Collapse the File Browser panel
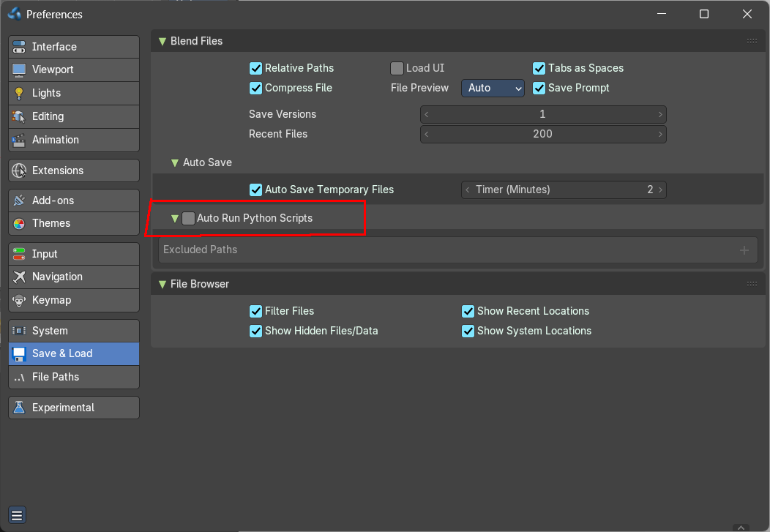The height and width of the screenshot is (532, 770). click(x=162, y=284)
